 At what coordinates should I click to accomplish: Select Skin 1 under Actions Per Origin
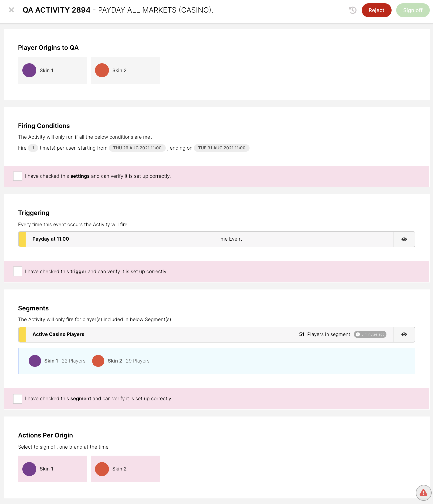(x=53, y=469)
